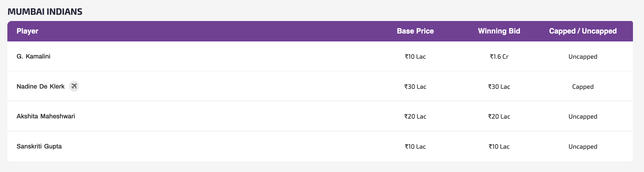The height and width of the screenshot is (172, 644).
Task: Click Nadine De Klerk's Capped status
Action: (x=583, y=87)
